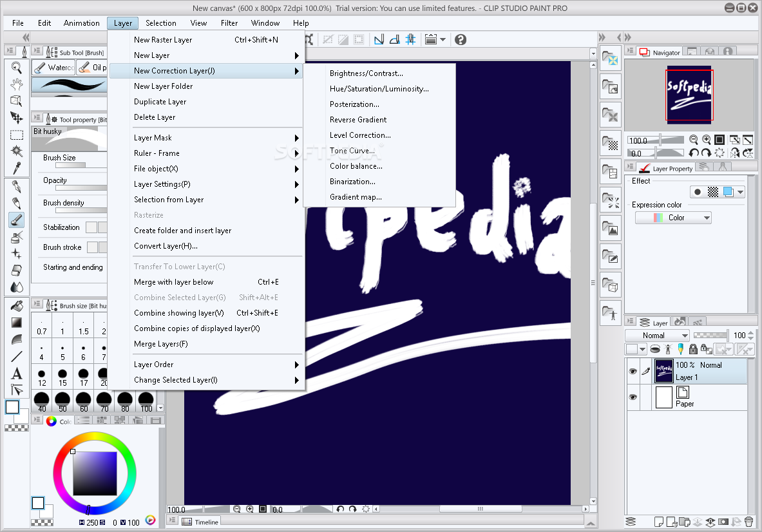Viewport: 762px width, 532px height.
Task: Click the Layer 1 thumbnail
Action: (663, 371)
